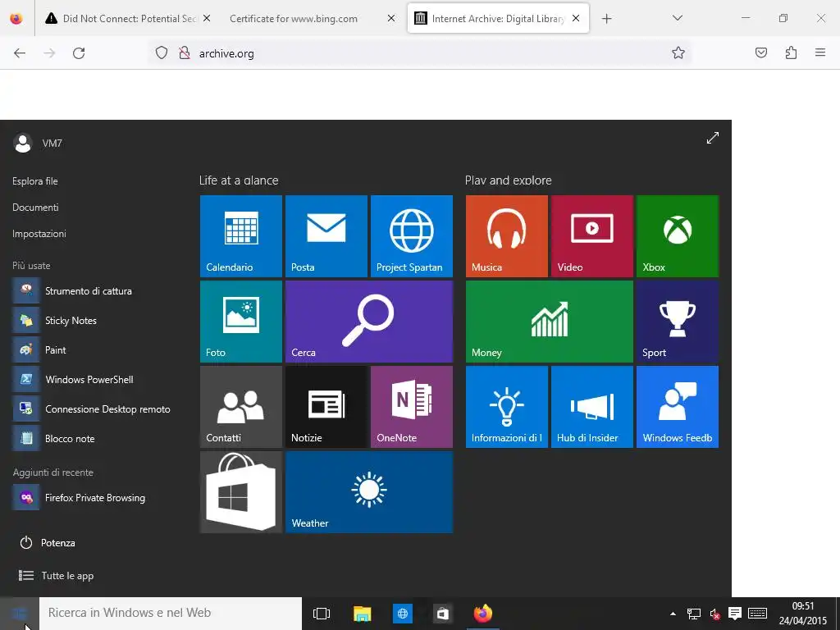Click the muted volume tray icon
Screen dimensions: 840x630
[714, 614]
